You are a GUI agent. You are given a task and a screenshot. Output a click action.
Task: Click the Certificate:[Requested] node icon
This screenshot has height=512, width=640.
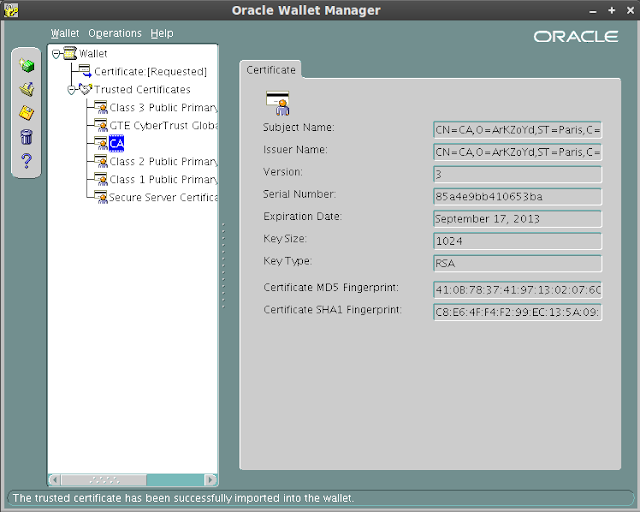[84, 71]
